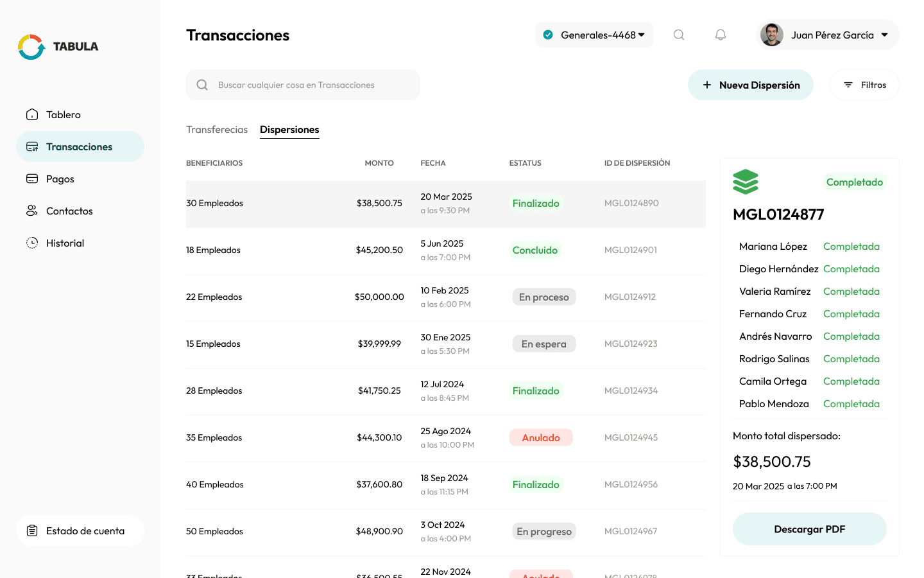Click the notification bell icon

[720, 35]
